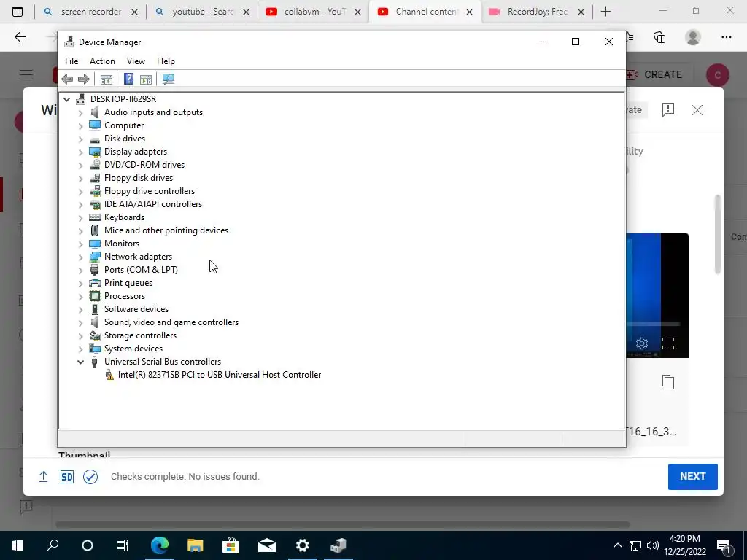Go back in the Edge browser
Viewport: 747px width, 560px height.
point(20,37)
